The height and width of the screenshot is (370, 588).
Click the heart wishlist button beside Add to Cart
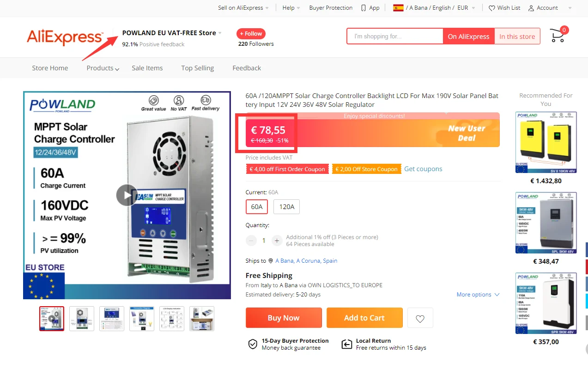[x=420, y=318]
